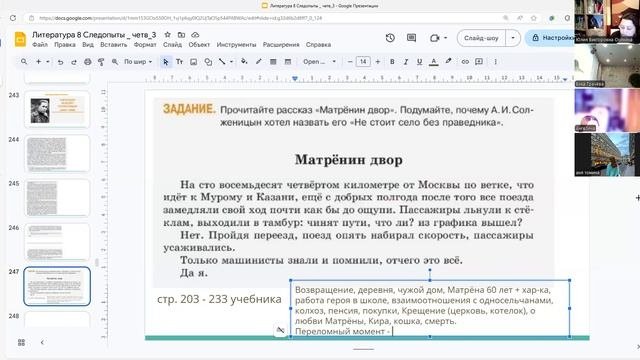Select the arrow cursor tool

[x=165, y=62]
